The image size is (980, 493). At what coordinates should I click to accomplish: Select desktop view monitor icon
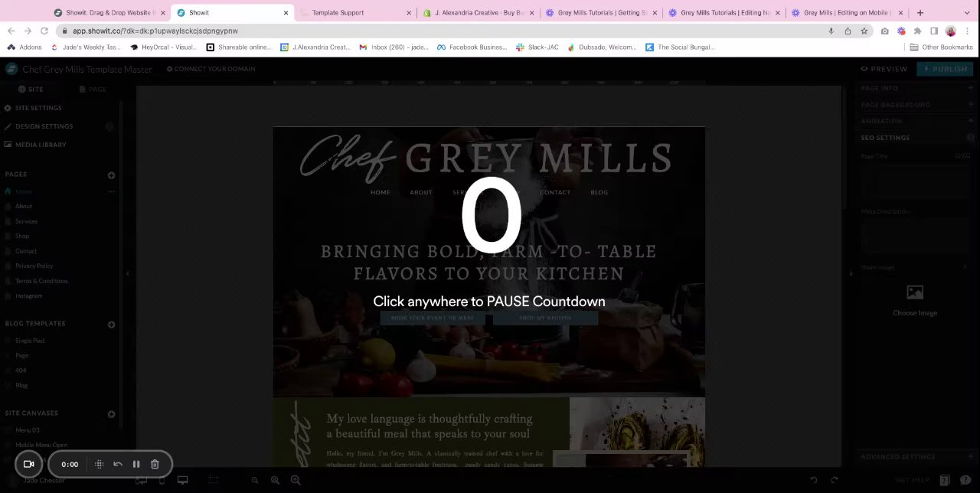point(183,480)
